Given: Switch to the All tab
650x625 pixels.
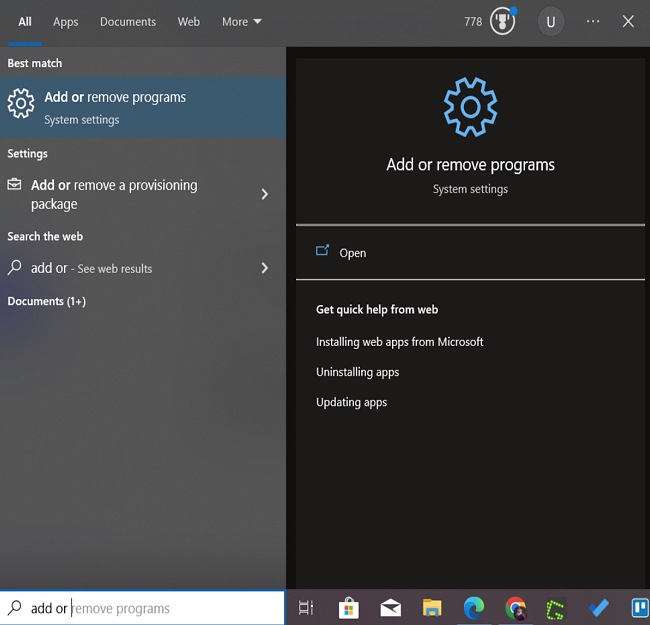Looking at the screenshot, I should tap(25, 22).
